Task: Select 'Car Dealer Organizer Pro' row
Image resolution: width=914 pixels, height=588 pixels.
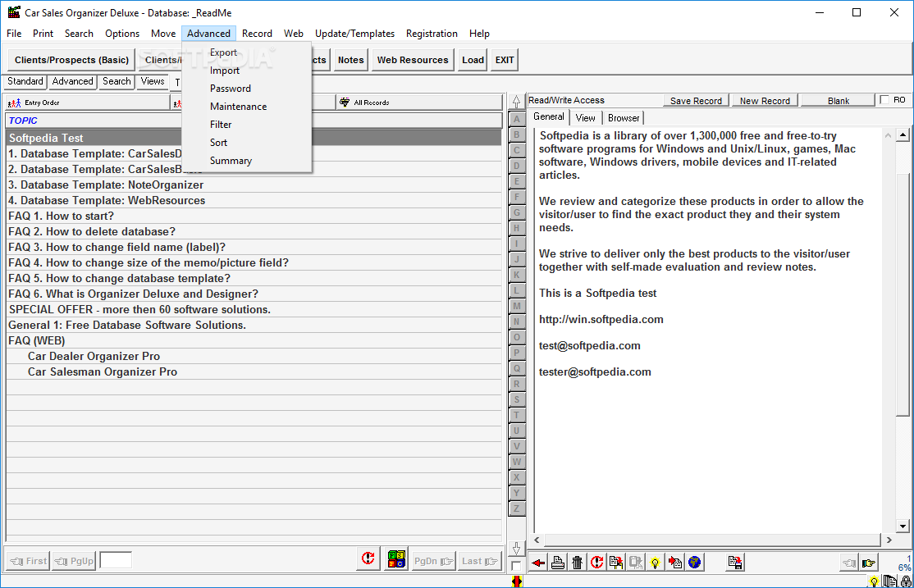Action: point(254,356)
